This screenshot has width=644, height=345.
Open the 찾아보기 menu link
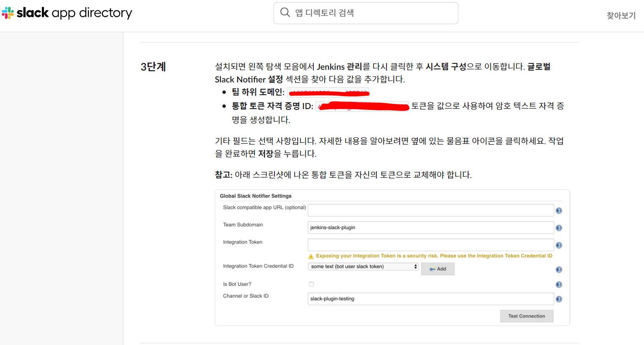tap(621, 16)
